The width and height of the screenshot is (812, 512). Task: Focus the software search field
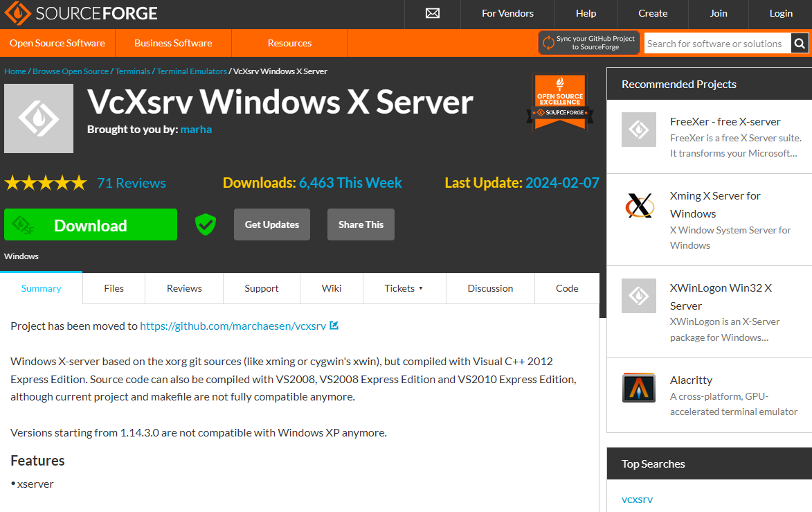click(717, 44)
